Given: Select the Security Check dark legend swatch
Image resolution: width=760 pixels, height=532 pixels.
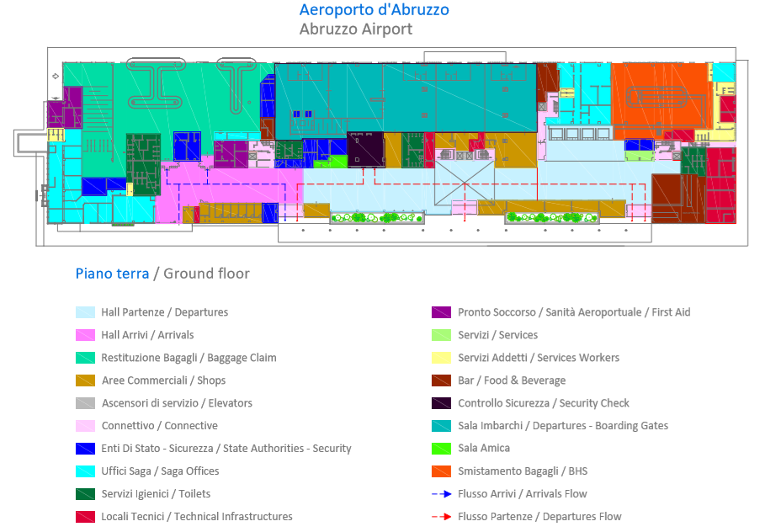Looking at the screenshot, I should pyautogui.click(x=441, y=403).
